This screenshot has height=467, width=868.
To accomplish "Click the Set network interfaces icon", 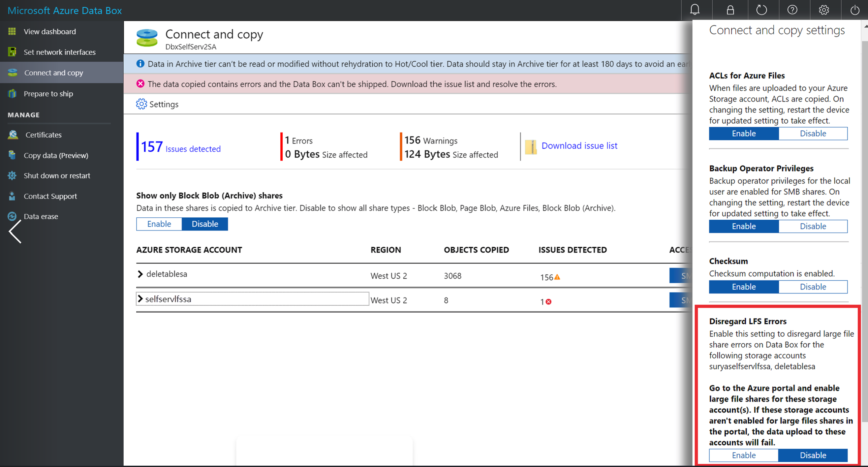I will (x=13, y=52).
